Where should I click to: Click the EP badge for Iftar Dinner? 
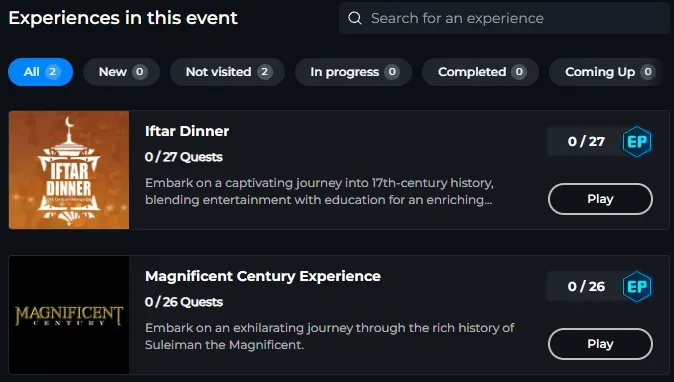click(637, 141)
